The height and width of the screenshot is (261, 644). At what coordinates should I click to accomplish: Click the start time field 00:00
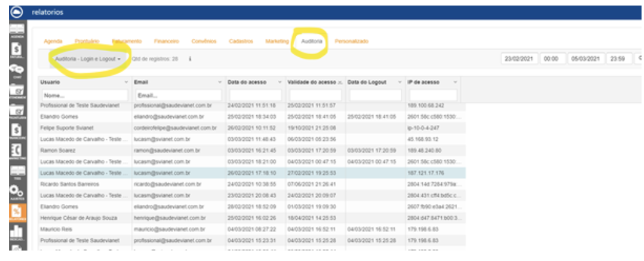point(553,59)
